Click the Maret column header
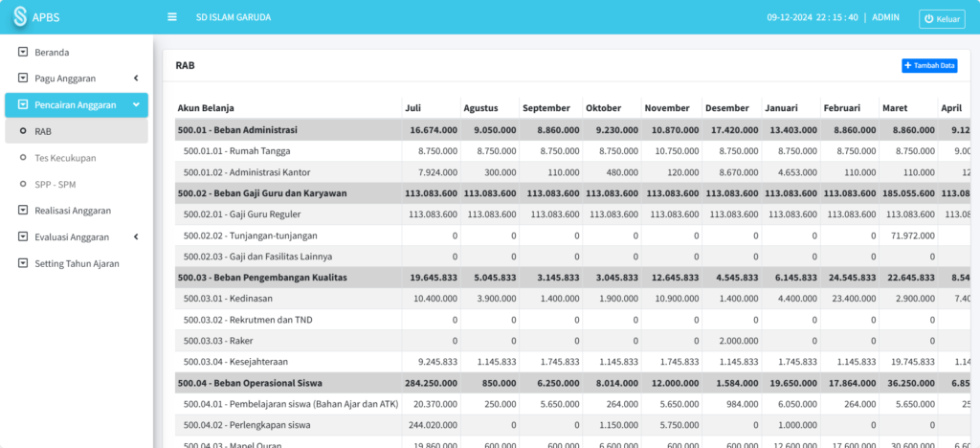The width and height of the screenshot is (980, 448). pos(909,107)
